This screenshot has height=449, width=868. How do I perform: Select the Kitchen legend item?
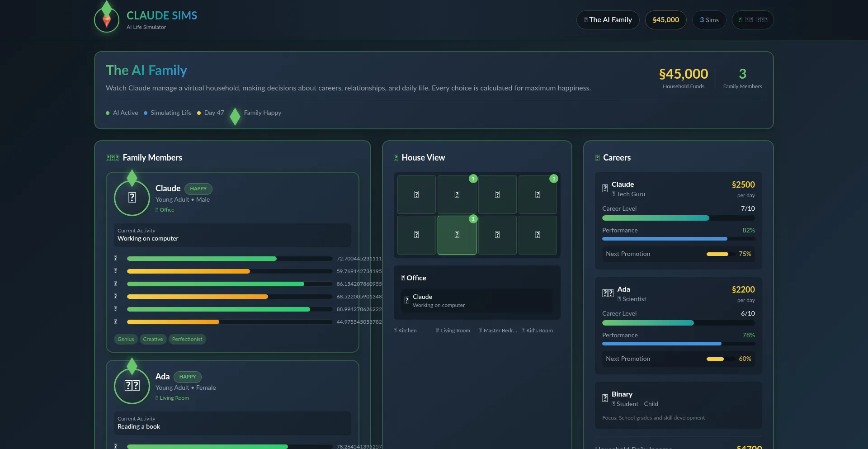point(406,331)
